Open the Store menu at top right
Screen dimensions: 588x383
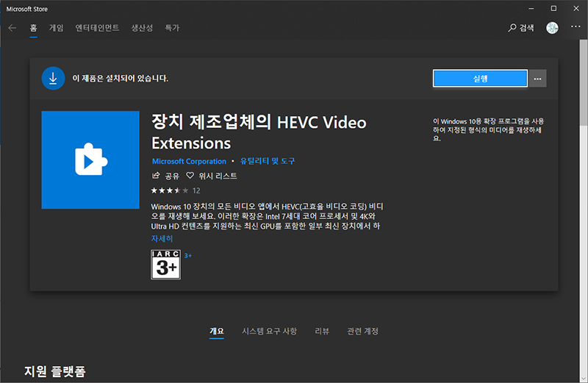pyautogui.click(x=576, y=26)
